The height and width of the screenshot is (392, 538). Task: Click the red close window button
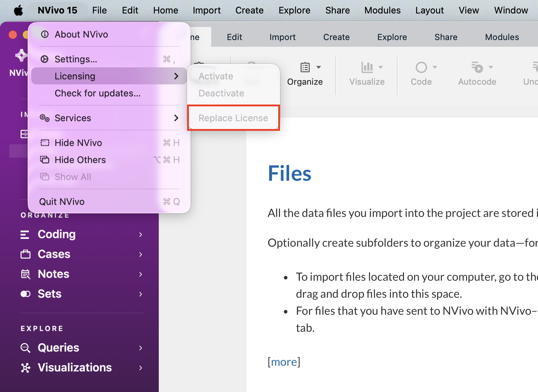[x=13, y=34]
